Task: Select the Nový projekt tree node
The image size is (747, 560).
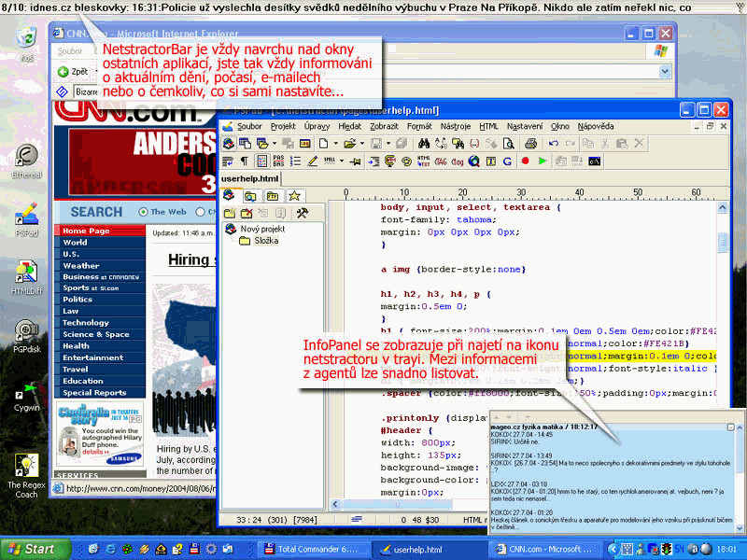Action: (262, 229)
